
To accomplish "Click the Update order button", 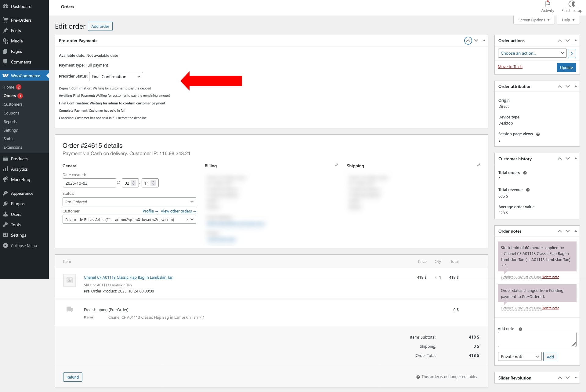I will [x=566, y=67].
